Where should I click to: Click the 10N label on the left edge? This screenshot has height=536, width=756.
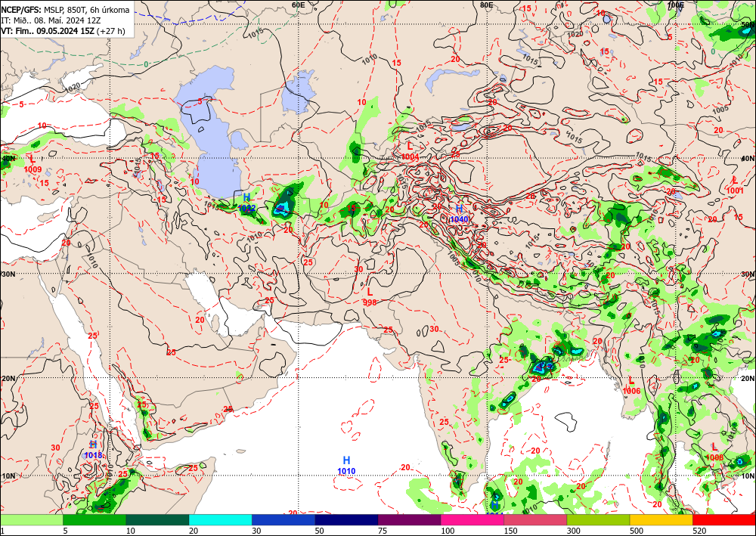click(8, 476)
